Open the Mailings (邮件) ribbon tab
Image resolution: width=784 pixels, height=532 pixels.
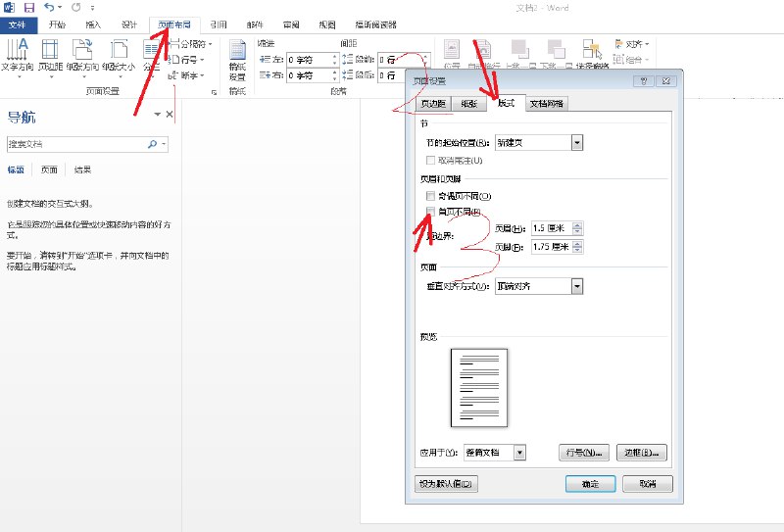coord(255,25)
